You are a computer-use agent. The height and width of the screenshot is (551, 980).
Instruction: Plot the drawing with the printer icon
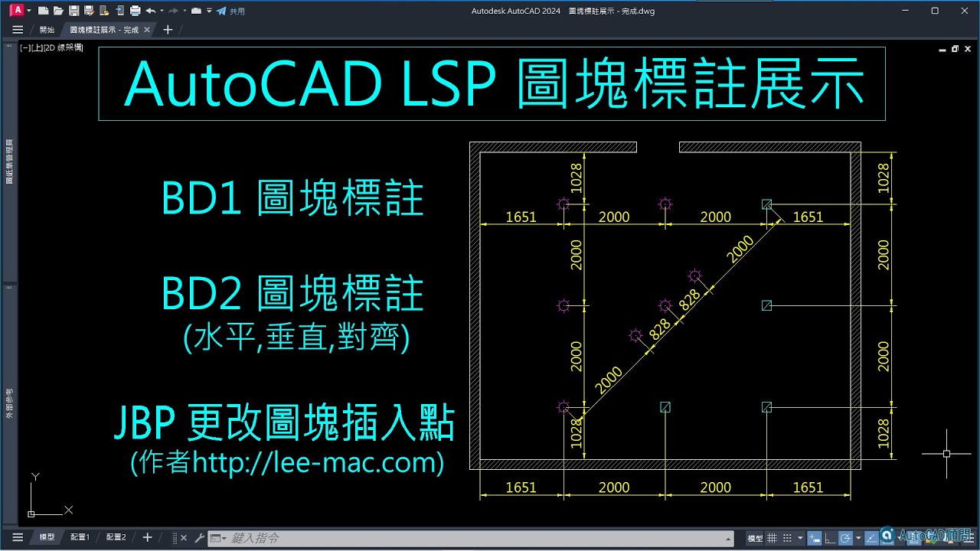[136, 11]
